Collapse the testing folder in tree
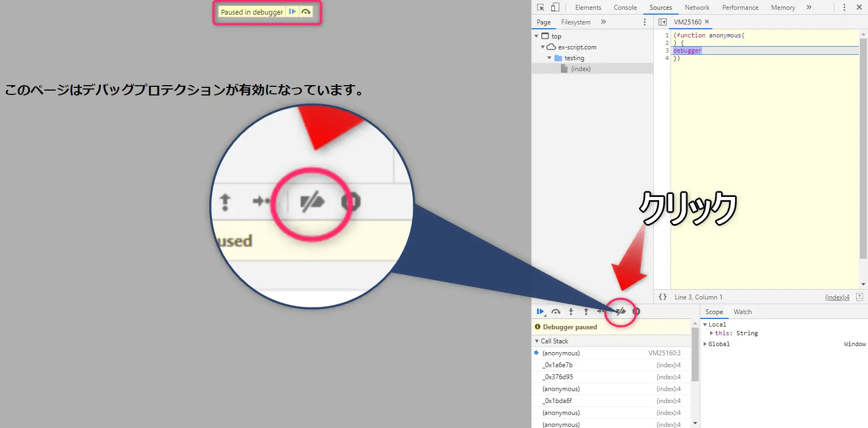 [549, 58]
